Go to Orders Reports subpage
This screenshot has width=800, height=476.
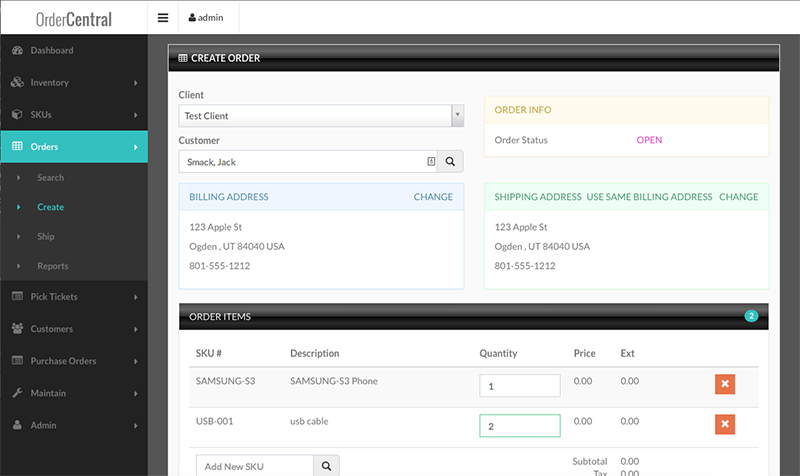coord(53,266)
